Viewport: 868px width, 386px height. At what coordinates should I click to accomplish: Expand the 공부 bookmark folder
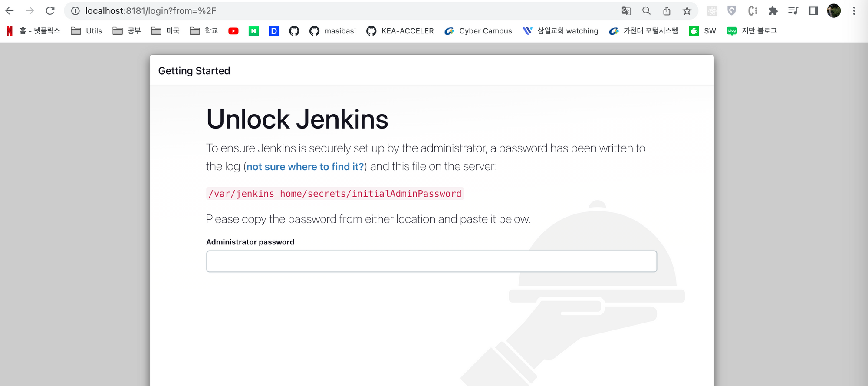(x=126, y=31)
